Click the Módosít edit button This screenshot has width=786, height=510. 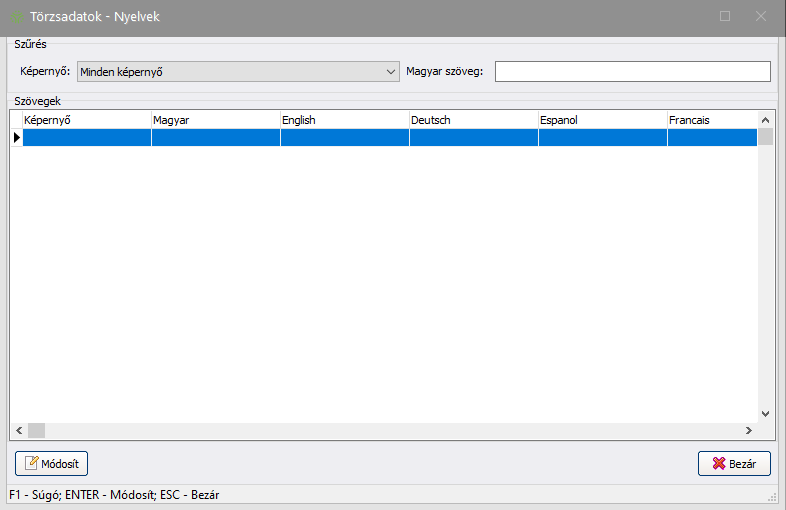pos(52,463)
